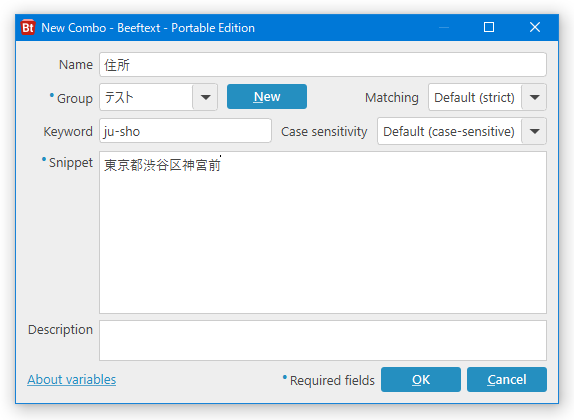
Task: Open the Case sensitivity dropdown
Action: coord(461,131)
